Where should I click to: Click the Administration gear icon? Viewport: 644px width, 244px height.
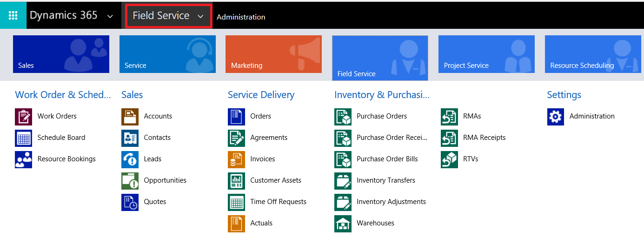556,117
